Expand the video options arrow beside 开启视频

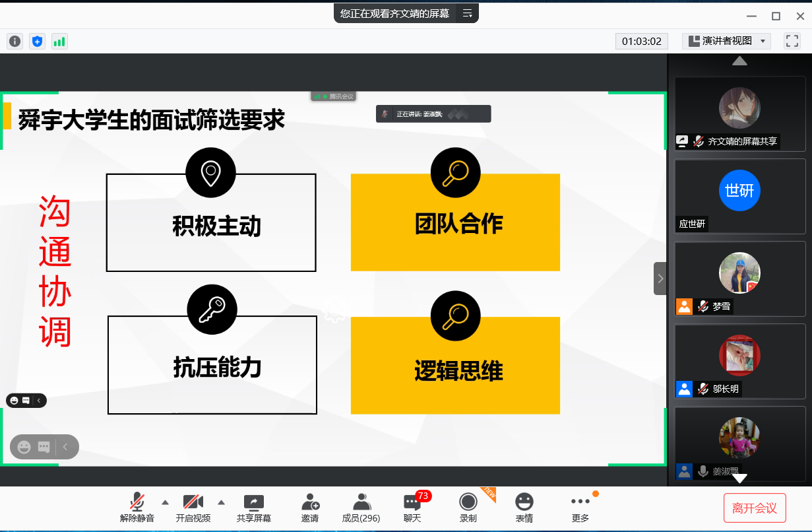point(222,501)
